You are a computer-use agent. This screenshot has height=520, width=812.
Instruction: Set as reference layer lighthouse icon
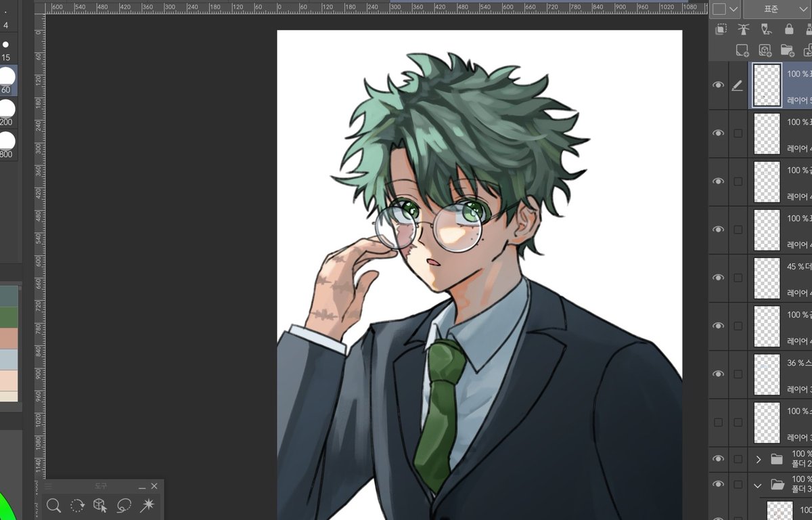click(744, 29)
